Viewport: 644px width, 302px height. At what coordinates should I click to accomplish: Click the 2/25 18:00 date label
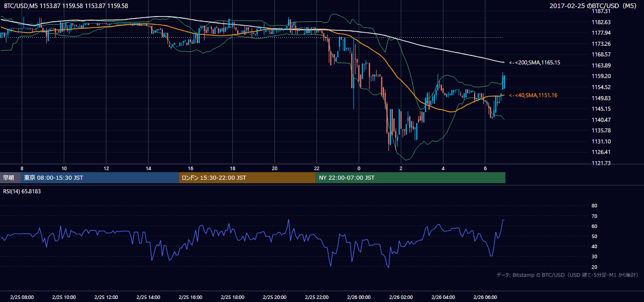pos(232,297)
